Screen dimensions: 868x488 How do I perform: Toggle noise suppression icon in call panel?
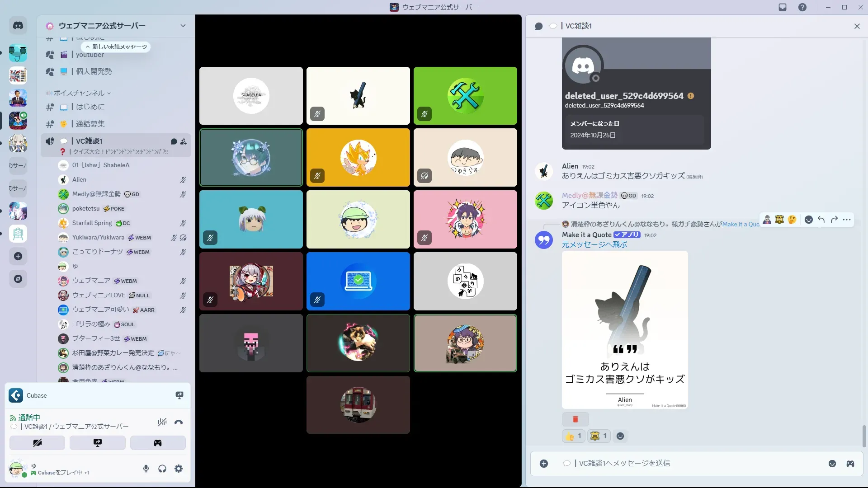[162, 422]
